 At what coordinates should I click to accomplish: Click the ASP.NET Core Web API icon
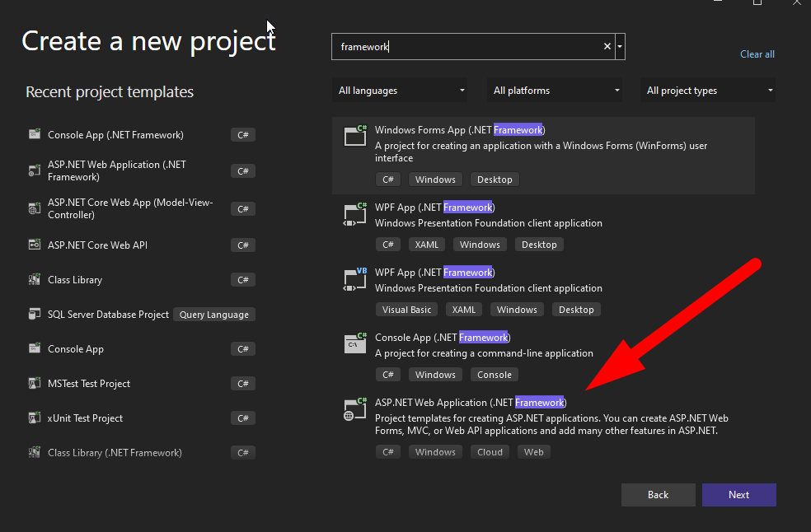point(35,245)
